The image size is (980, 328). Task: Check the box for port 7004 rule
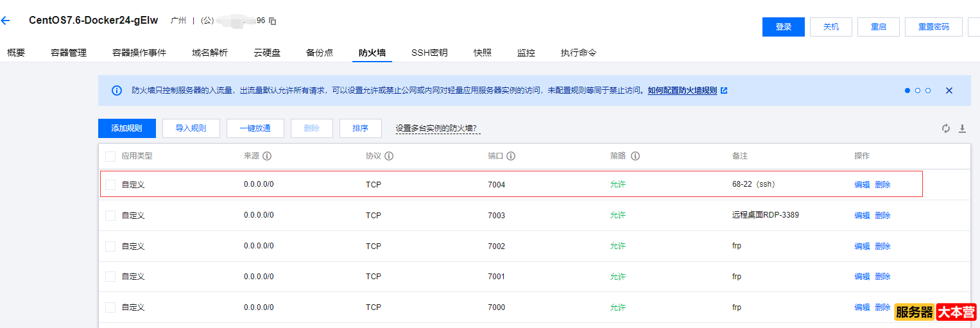(x=110, y=185)
